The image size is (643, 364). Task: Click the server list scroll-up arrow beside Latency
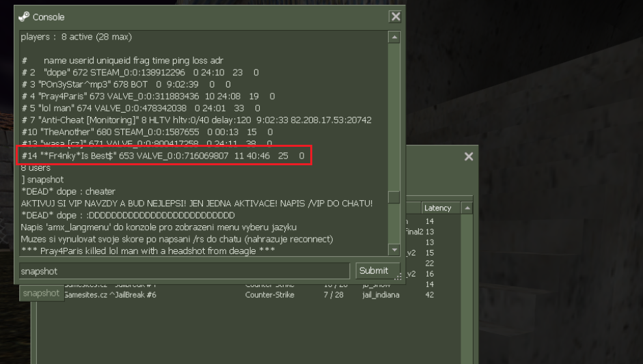(x=467, y=208)
